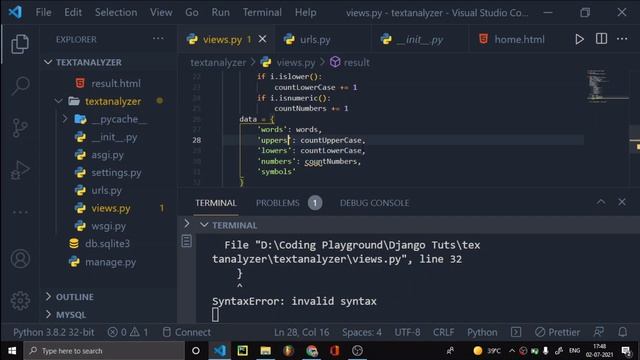Image resolution: width=640 pixels, height=360 pixels.
Task: Collapse the TERMINAL group header chevron
Action: [204, 225]
